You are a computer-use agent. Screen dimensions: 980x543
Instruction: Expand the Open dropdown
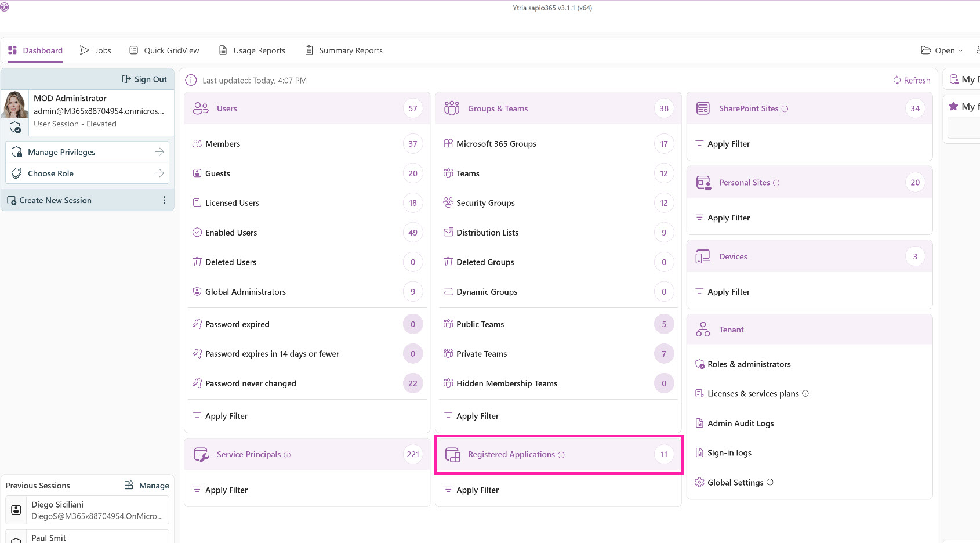(942, 50)
